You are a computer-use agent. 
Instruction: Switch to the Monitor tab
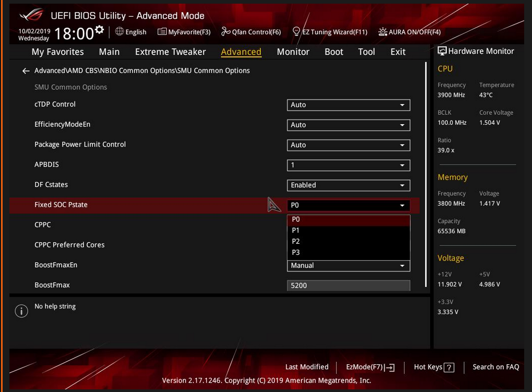293,52
